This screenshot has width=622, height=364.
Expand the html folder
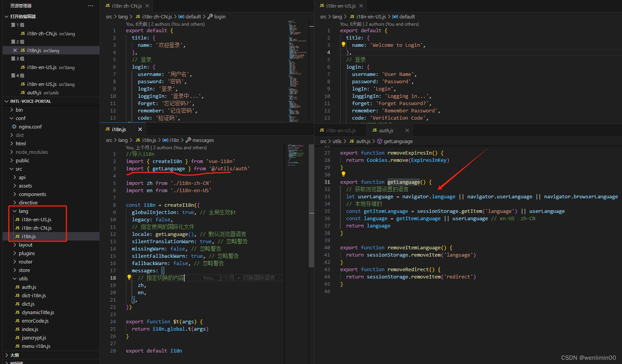pyautogui.click(x=12, y=143)
